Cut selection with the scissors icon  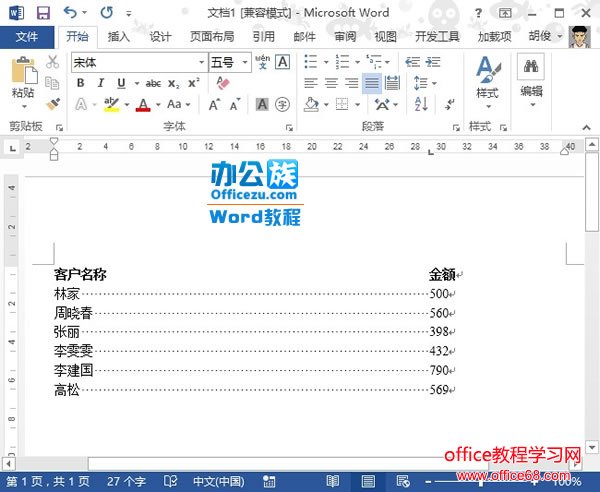pyautogui.click(x=52, y=62)
